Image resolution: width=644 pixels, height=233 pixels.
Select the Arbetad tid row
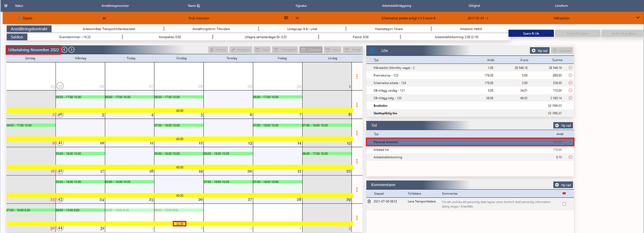point(469,150)
